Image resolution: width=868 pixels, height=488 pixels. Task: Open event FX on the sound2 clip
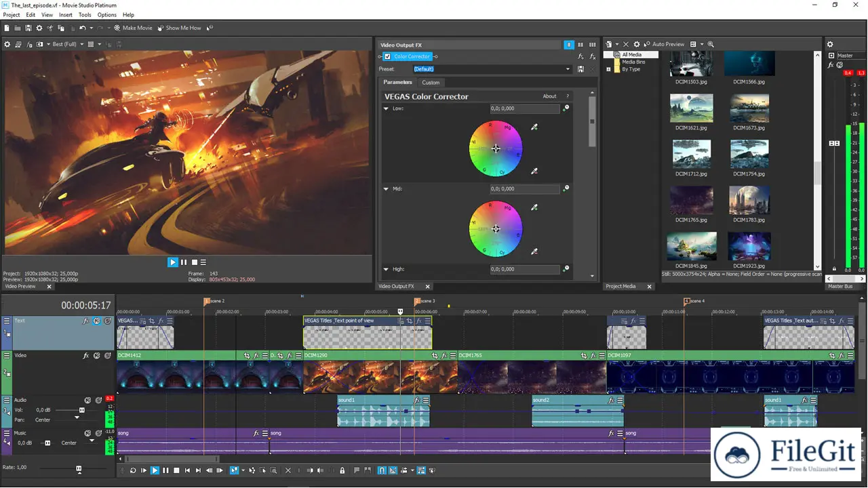[611, 401]
